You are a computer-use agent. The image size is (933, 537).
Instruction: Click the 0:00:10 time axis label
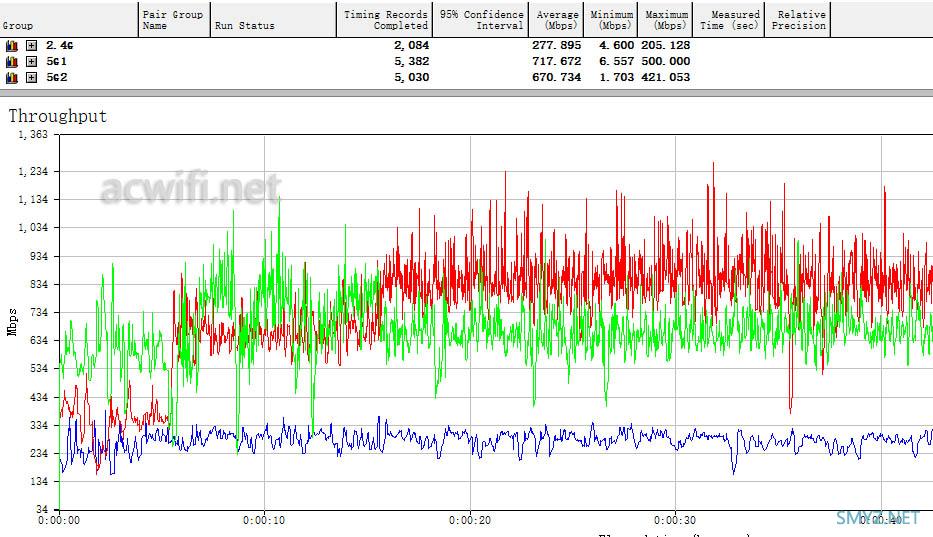point(264,520)
